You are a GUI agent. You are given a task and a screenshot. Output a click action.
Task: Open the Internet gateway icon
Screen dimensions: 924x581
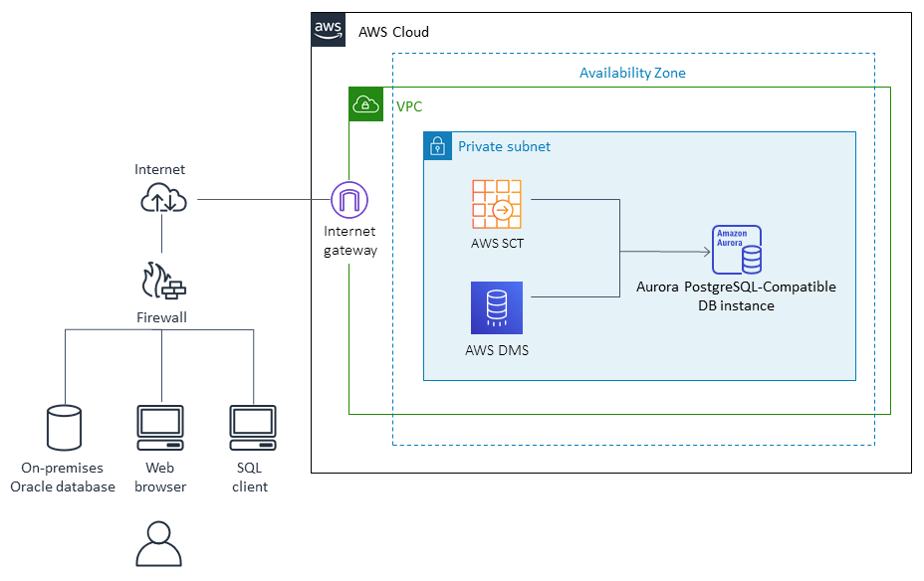[349, 199]
